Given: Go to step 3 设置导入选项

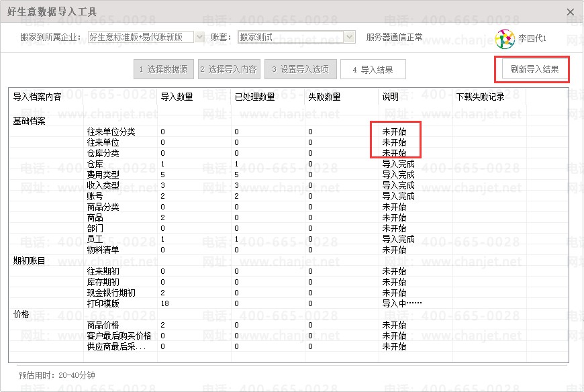Looking at the screenshot, I should [x=301, y=69].
